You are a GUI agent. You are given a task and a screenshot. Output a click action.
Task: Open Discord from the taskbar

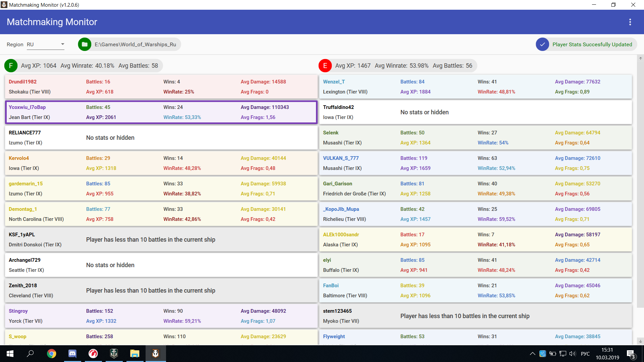(72, 354)
